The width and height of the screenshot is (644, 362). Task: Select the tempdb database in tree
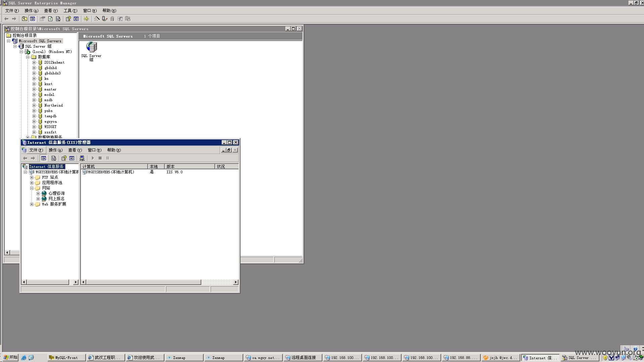point(50,116)
